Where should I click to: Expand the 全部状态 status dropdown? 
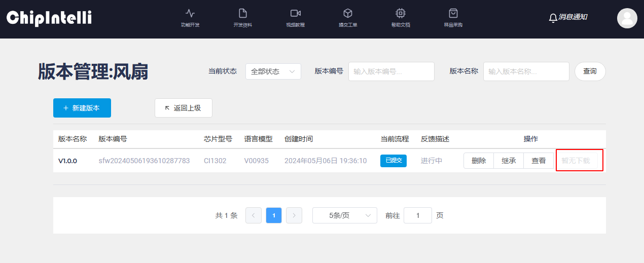[x=273, y=71]
